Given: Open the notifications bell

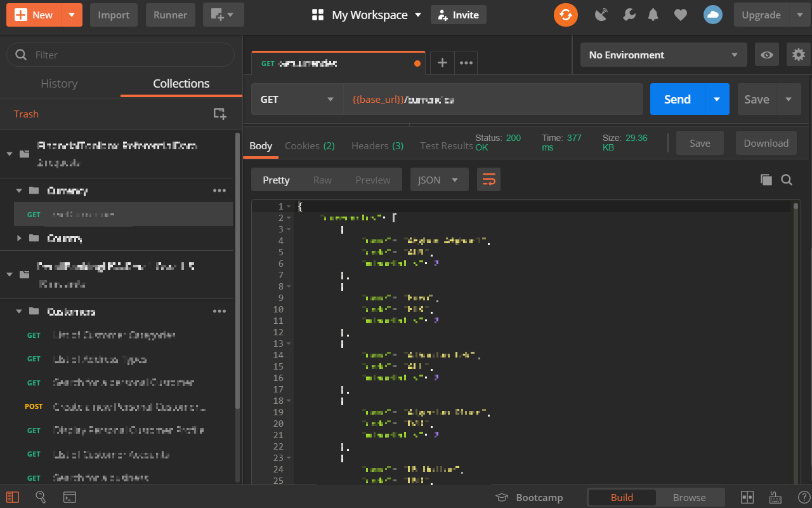Looking at the screenshot, I should coord(653,15).
